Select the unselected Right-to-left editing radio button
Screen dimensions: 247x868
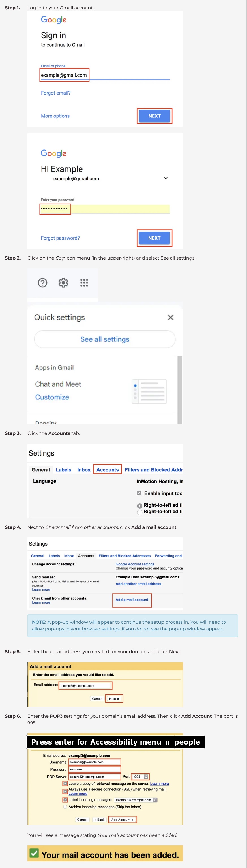(139, 512)
